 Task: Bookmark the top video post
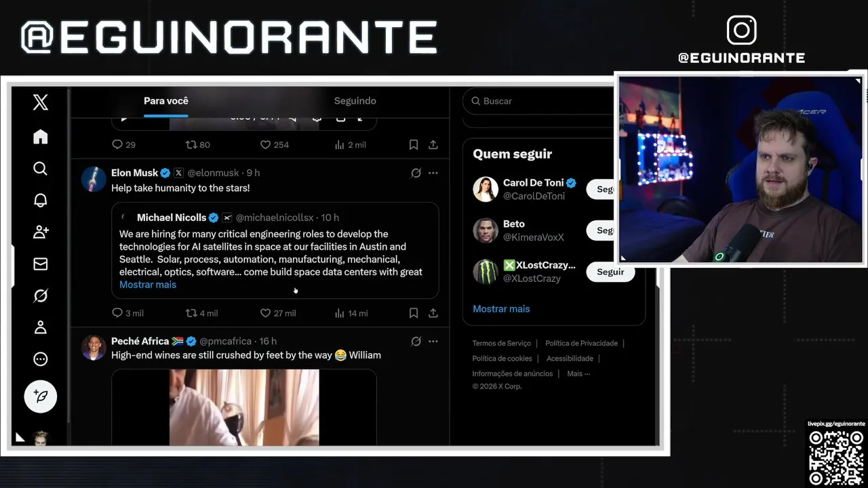point(414,144)
